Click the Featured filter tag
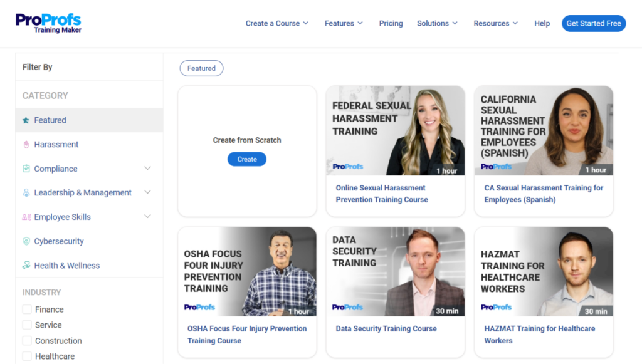Image resolution: width=642 pixels, height=364 pixels. (201, 68)
